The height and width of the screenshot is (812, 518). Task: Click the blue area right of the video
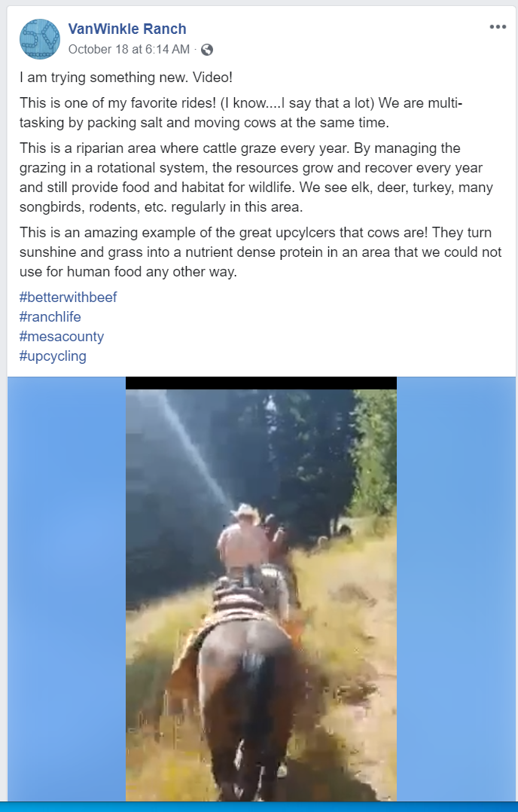pos(456,589)
